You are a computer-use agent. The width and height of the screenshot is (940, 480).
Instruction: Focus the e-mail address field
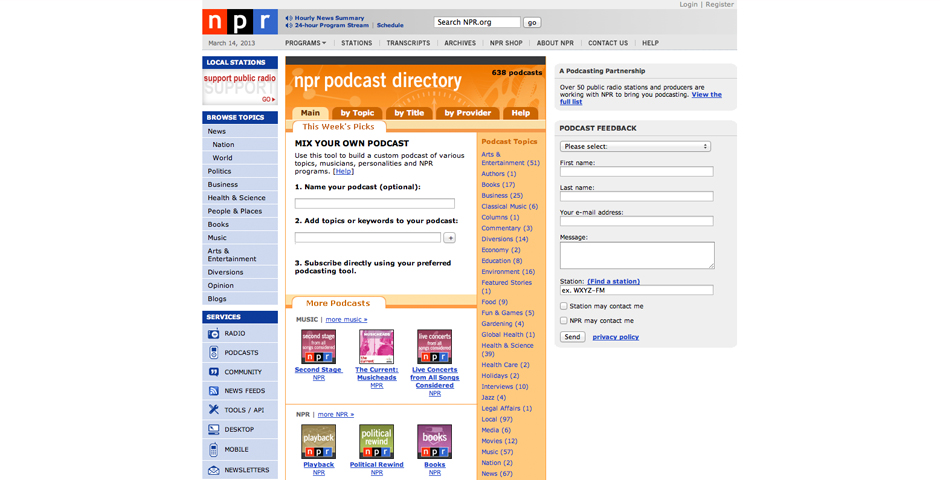[637, 221]
